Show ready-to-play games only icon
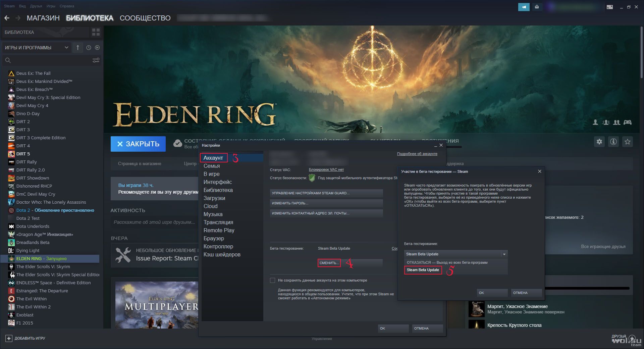This screenshot has height=349, width=644. pos(97,48)
